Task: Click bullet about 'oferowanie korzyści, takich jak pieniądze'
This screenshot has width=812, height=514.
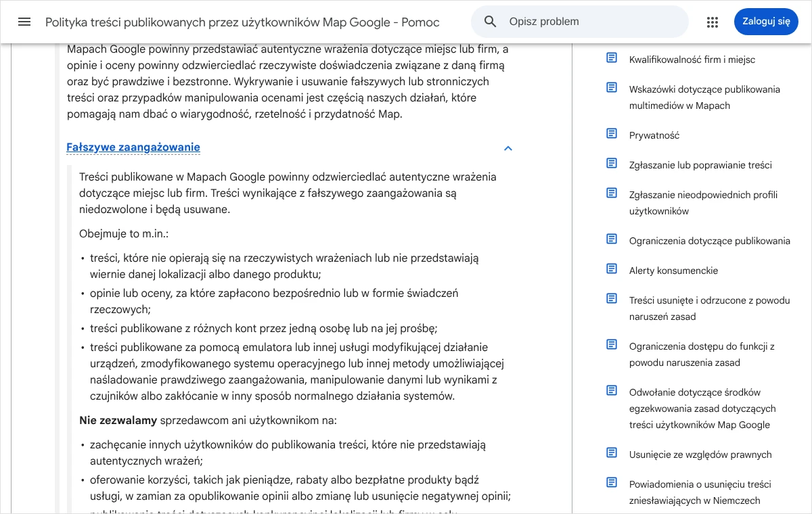Action: (x=300, y=488)
